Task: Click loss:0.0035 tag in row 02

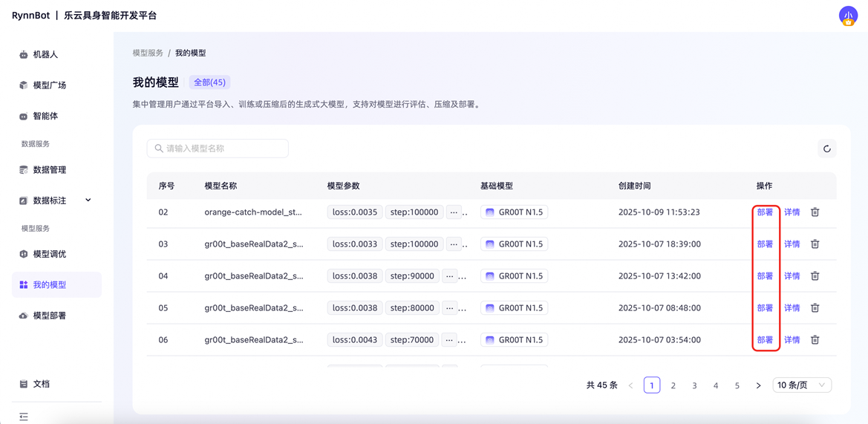Action: pyautogui.click(x=355, y=212)
